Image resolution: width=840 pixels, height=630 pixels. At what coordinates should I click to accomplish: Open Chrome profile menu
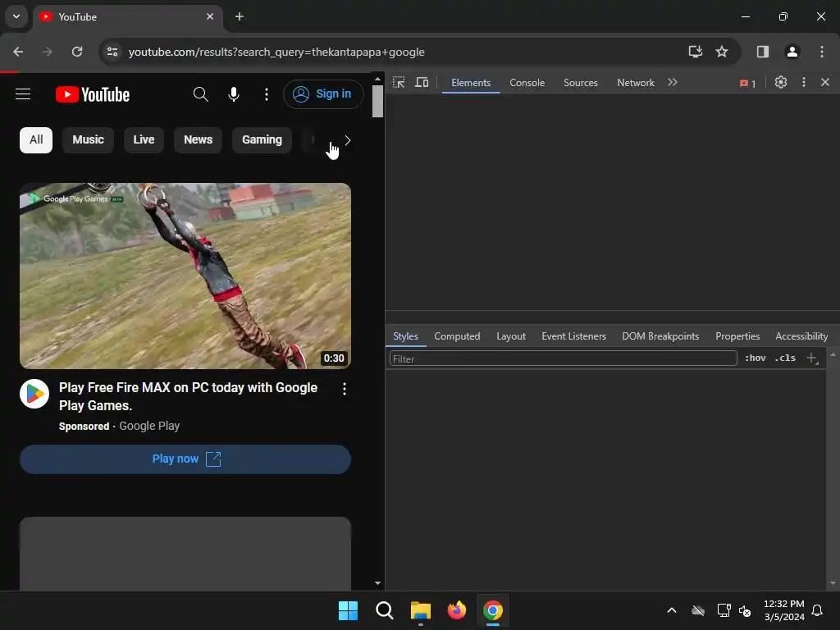(x=792, y=52)
